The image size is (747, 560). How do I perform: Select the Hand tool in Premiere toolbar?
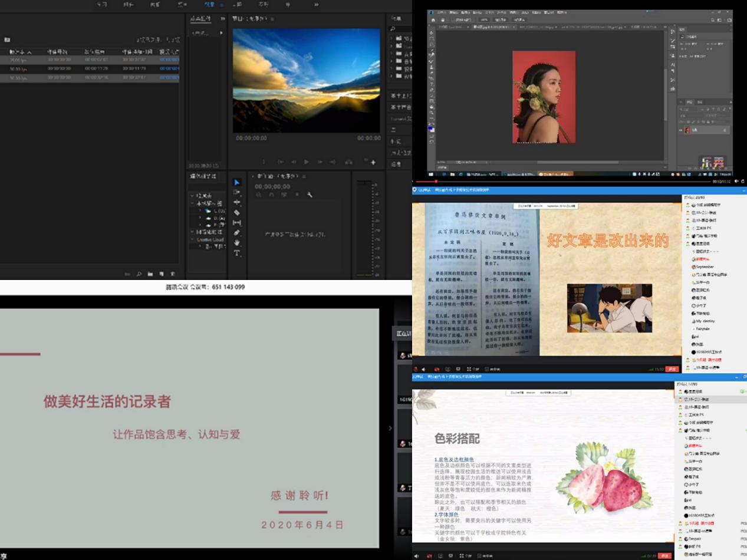click(236, 242)
